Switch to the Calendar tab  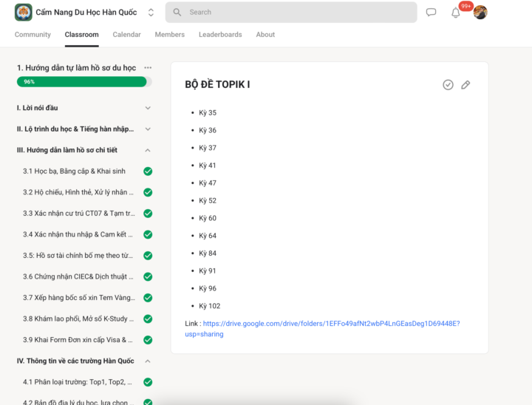click(x=126, y=34)
